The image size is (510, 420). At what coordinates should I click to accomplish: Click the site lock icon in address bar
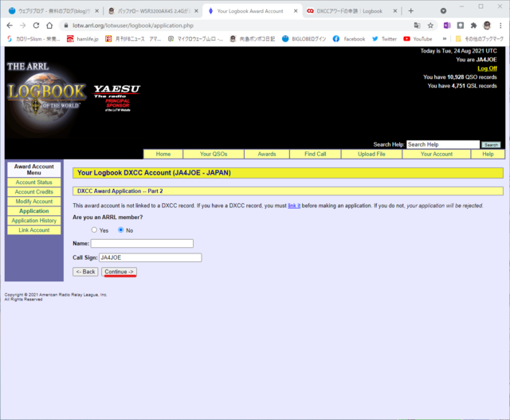click(x=66, y=26)
